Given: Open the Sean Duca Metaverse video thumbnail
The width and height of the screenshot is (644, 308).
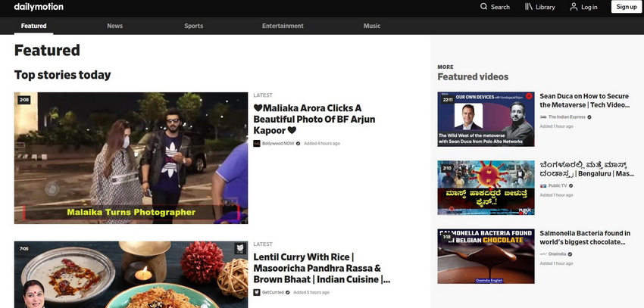Looking at the screenshot, I should tap(486, 119).
